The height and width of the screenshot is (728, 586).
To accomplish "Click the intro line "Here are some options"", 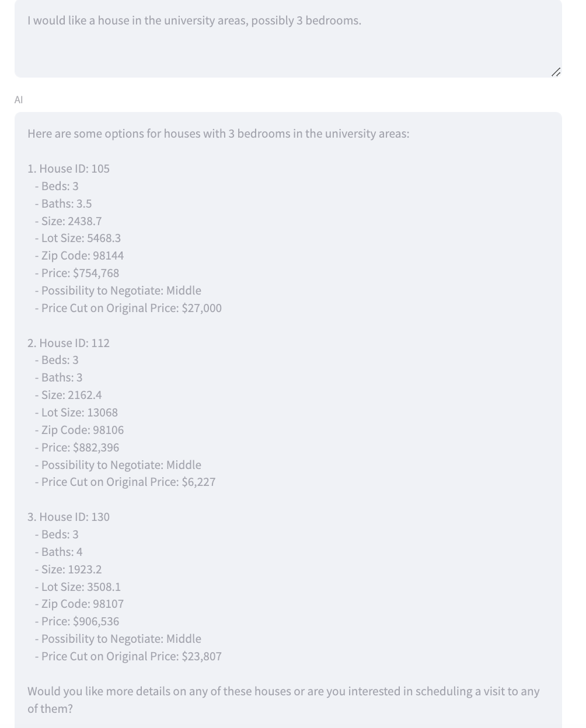I will coord(218,134).
